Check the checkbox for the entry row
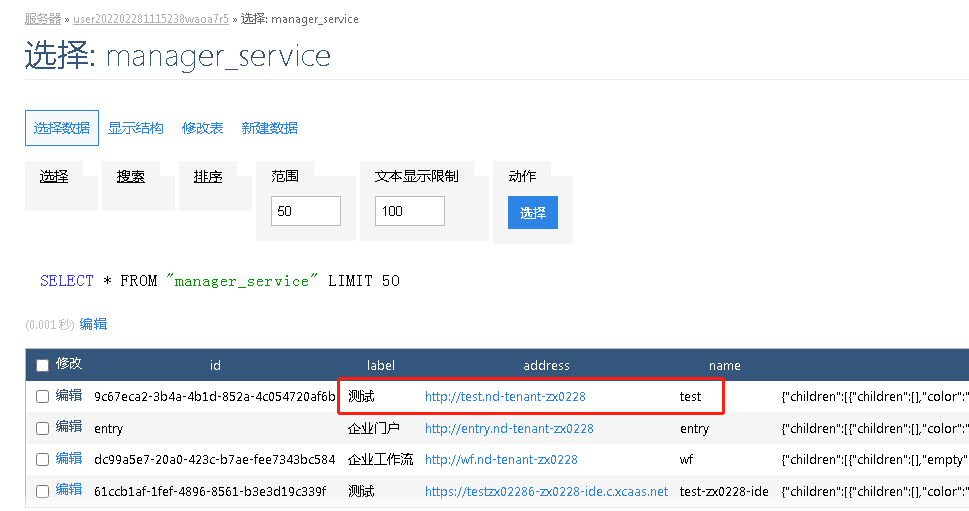The width and height of the screenshot is (969, 511). (42, 428)
